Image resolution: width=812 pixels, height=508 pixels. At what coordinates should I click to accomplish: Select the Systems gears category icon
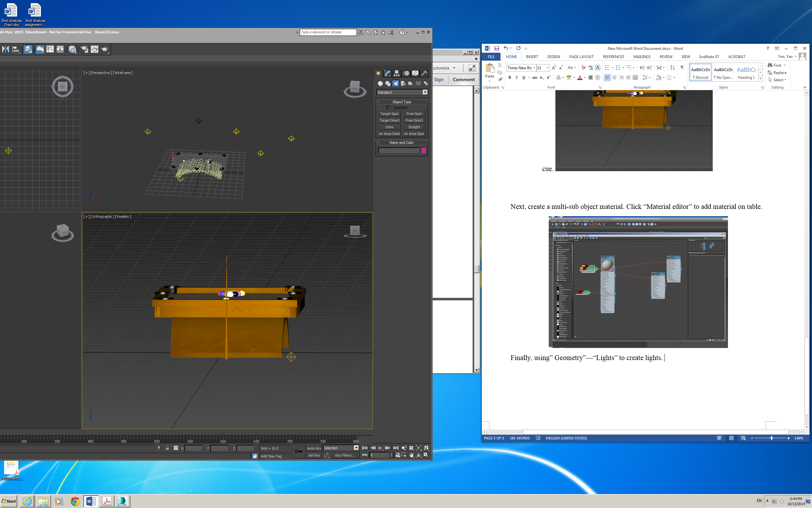pos(426,83)
